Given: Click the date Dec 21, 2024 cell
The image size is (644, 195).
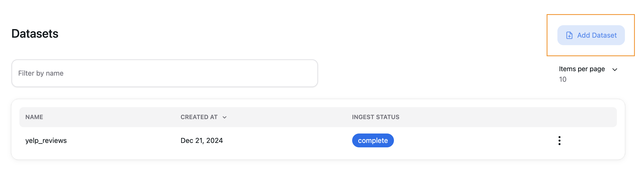Looking at the screenshot, I should pyautogui.click(x=202, y=140).
